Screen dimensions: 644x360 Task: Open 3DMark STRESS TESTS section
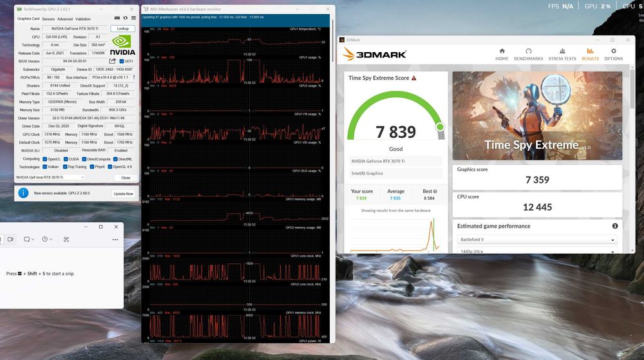click(562, 54)
